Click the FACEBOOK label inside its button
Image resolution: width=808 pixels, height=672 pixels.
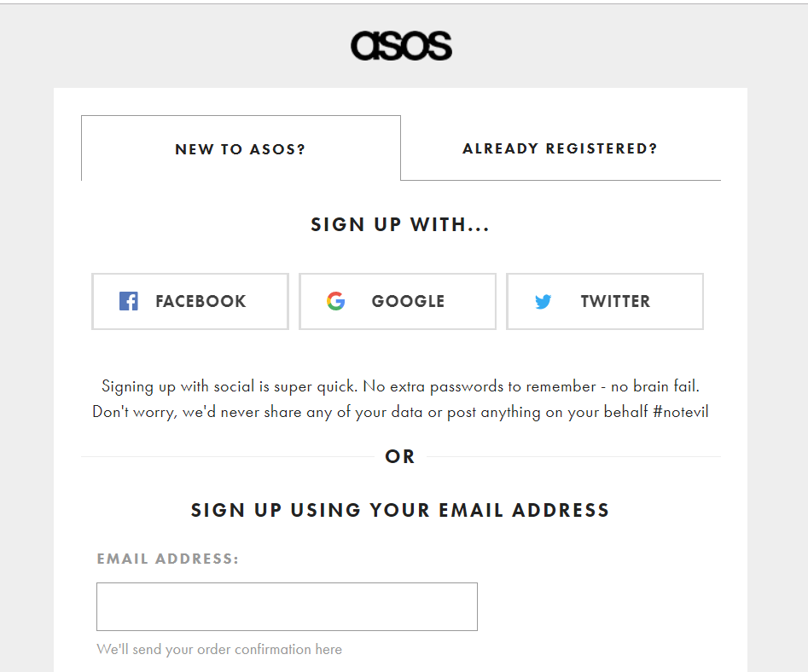[201, 301]
